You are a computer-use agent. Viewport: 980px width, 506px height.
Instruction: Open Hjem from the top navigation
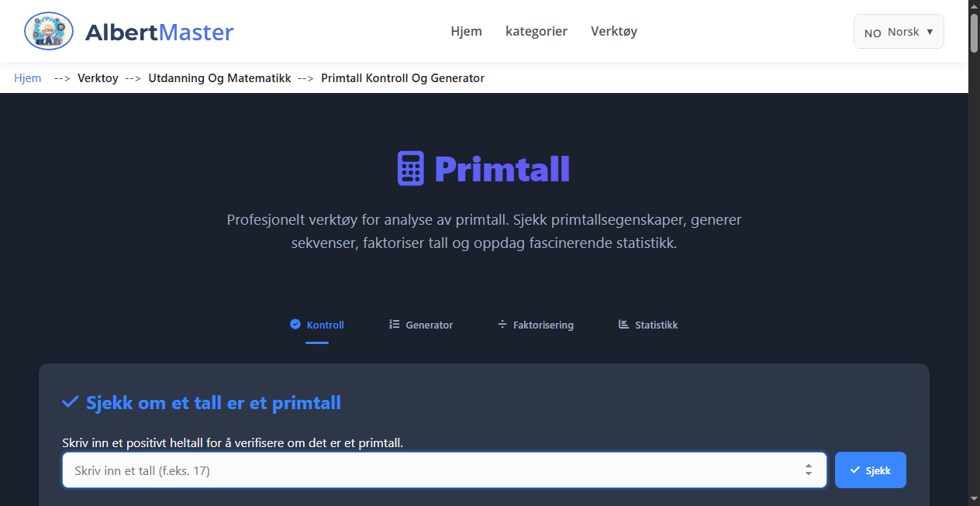pyautogui.click(x=466, y=31)
